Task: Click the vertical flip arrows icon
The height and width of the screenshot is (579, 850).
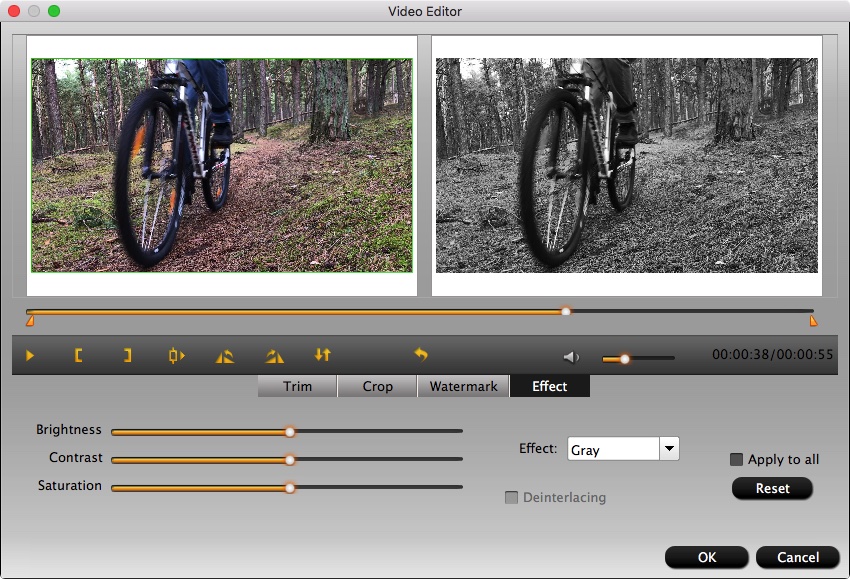Action: 322,355
